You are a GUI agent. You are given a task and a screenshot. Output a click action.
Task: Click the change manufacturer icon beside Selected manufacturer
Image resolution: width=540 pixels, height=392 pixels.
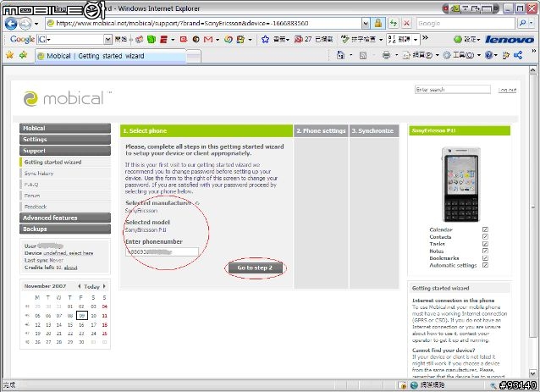coord(197,203)
